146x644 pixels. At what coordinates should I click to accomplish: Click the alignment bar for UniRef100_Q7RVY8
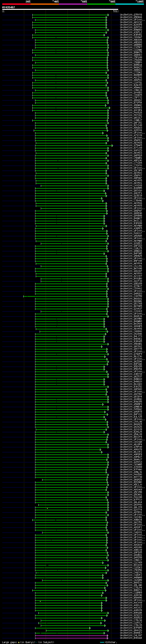[71, 15]
